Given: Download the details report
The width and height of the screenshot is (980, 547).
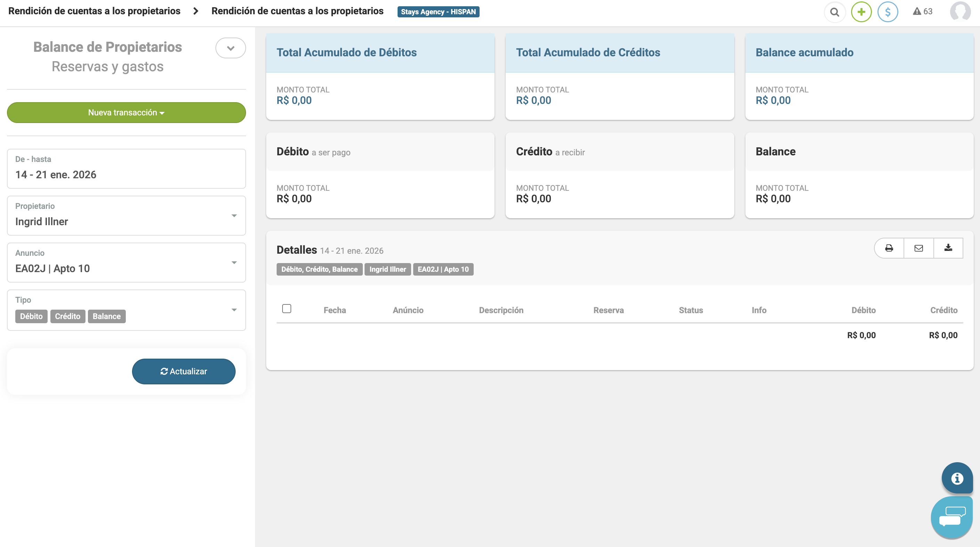Looking at the screenshot, I should pos(948,248).
